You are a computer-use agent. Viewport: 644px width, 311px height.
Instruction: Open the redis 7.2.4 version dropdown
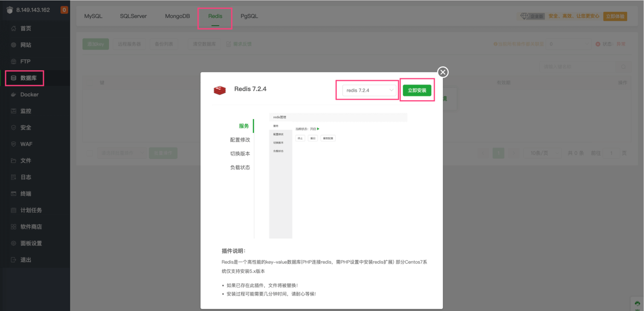369,90
